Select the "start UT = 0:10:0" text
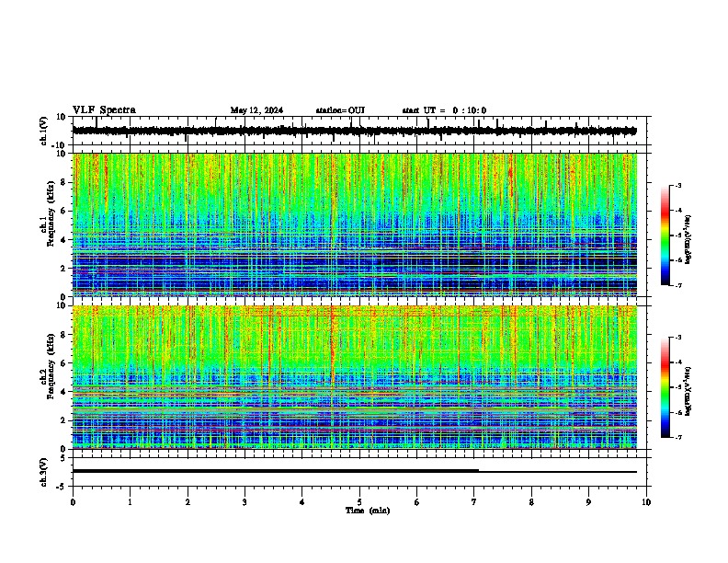 [444, 110]
